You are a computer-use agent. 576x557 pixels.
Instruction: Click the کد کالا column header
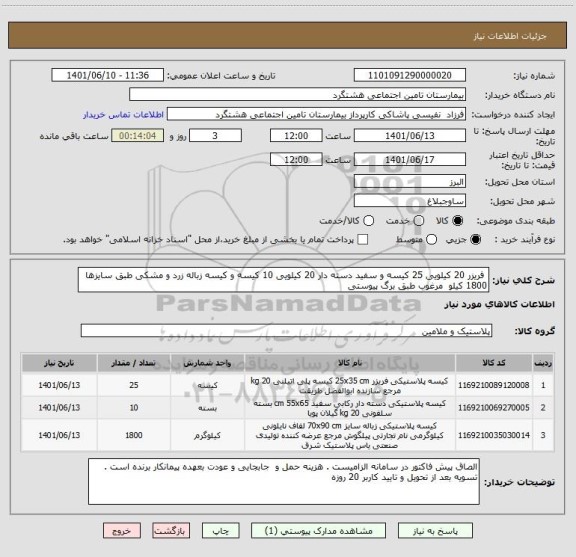coord(494,363)
